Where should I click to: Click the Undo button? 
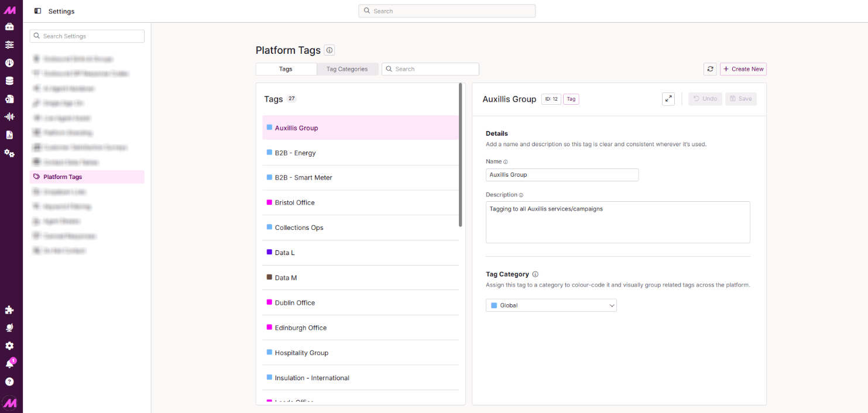click(705, 99)
